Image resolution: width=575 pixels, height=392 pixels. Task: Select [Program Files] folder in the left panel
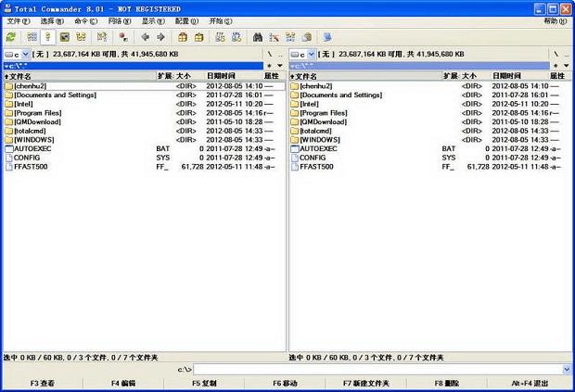tap(145, 113)
